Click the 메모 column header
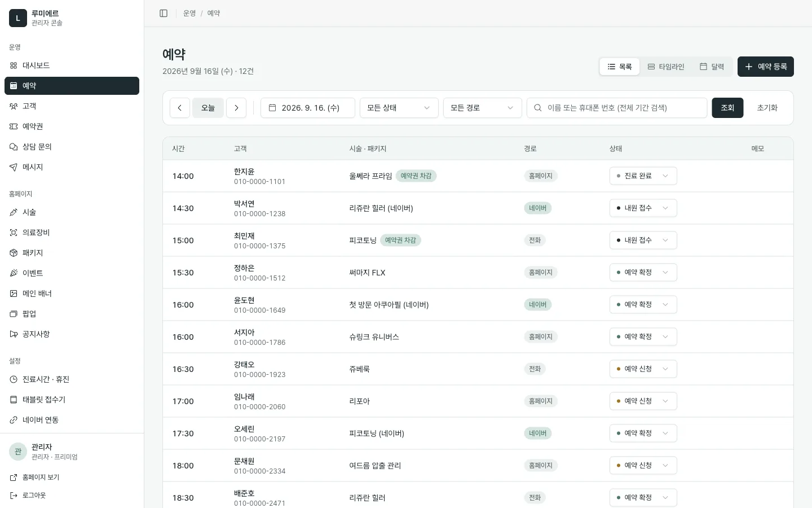This screenshot has height=508, width=812. click(x=758, y=148)
